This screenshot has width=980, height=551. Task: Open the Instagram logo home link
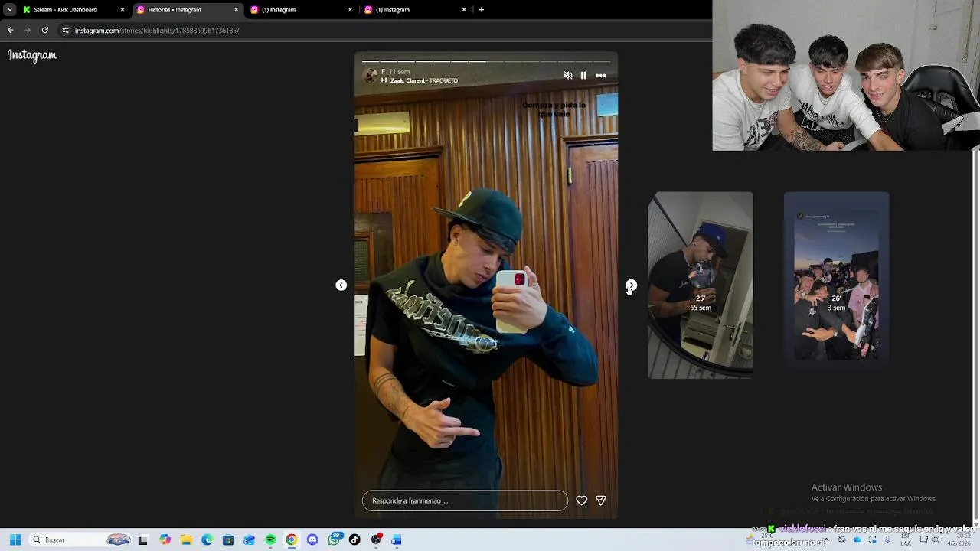click(x=32, y=55)
